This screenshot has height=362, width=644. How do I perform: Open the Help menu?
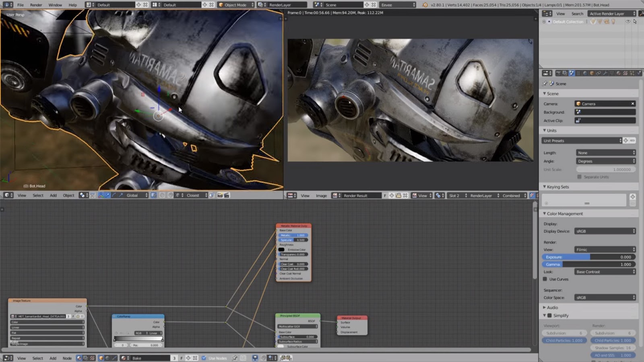click(x=72, y=5)
